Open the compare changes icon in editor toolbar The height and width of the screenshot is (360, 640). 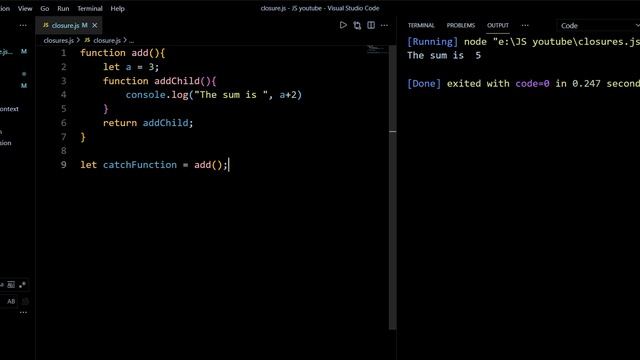click(357, 25)
